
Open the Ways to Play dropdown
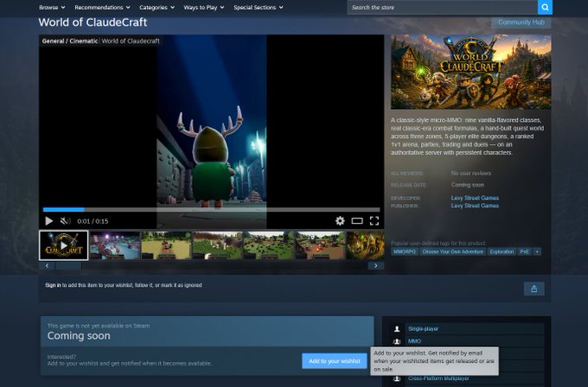pos(203,8)
